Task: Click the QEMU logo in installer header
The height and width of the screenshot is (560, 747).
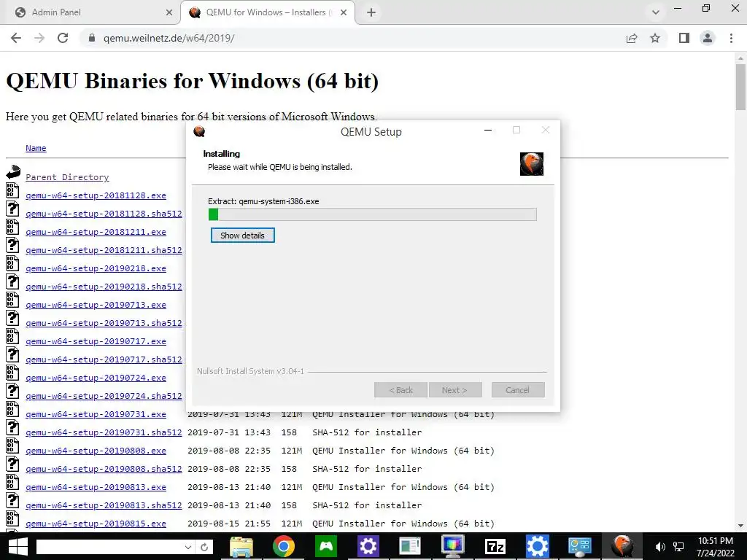Action: 532,164
